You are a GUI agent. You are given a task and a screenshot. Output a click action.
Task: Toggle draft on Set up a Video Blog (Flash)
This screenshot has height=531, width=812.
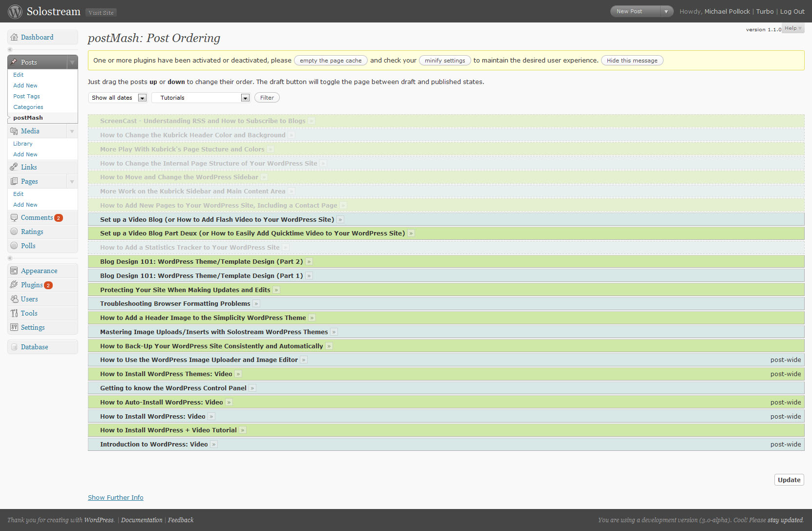[340, 220]
